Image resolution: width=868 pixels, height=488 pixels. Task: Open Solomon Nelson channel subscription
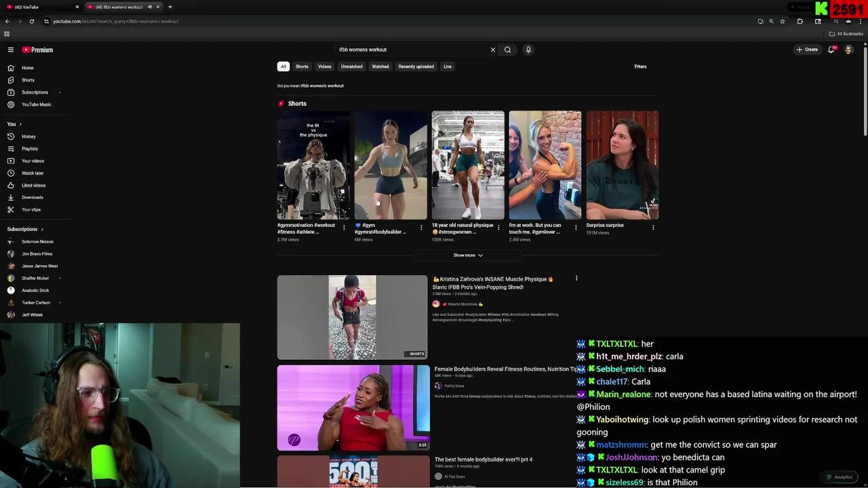(37, 241)
